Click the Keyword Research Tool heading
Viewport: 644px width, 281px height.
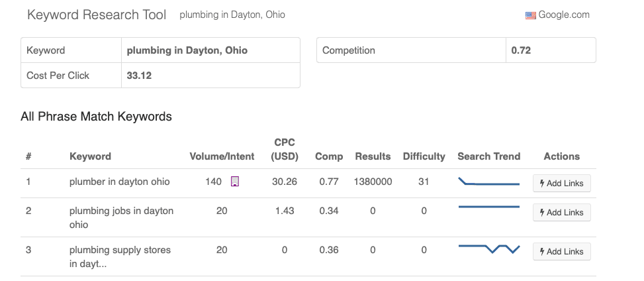[x=97, y=15]
